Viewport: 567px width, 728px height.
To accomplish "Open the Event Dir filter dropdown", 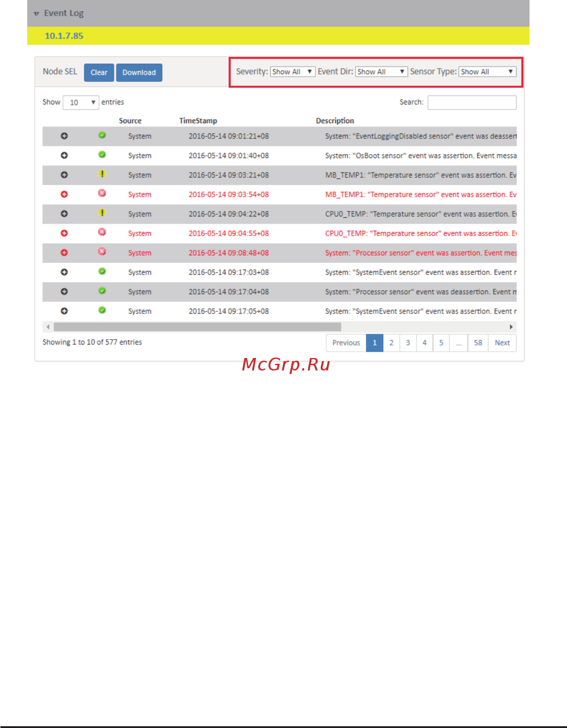I will 381,72.
